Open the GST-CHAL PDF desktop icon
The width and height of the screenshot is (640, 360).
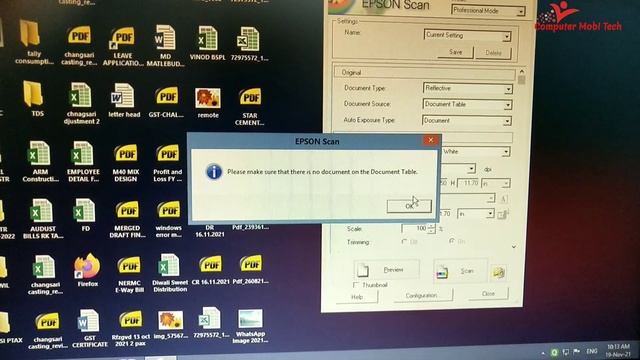click(166, 102)
